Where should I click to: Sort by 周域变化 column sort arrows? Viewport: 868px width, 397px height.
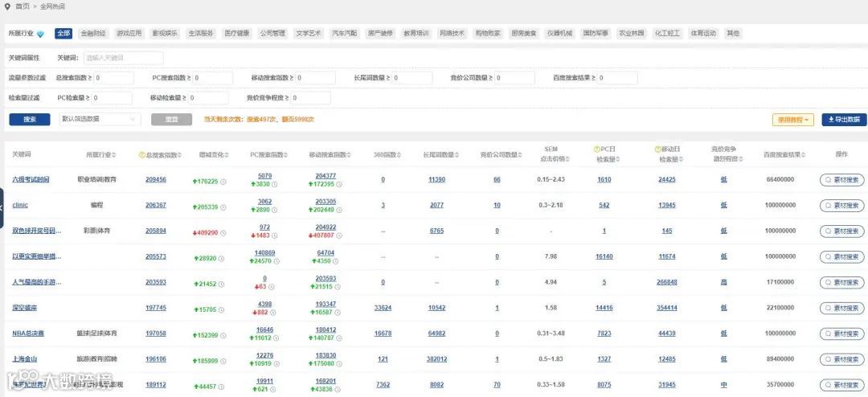click(x=227, y=155)
